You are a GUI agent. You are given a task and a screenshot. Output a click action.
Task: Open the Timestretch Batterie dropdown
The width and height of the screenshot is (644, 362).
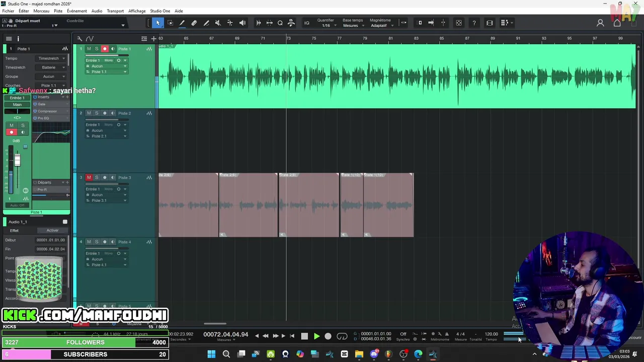[x=51, y=67]
